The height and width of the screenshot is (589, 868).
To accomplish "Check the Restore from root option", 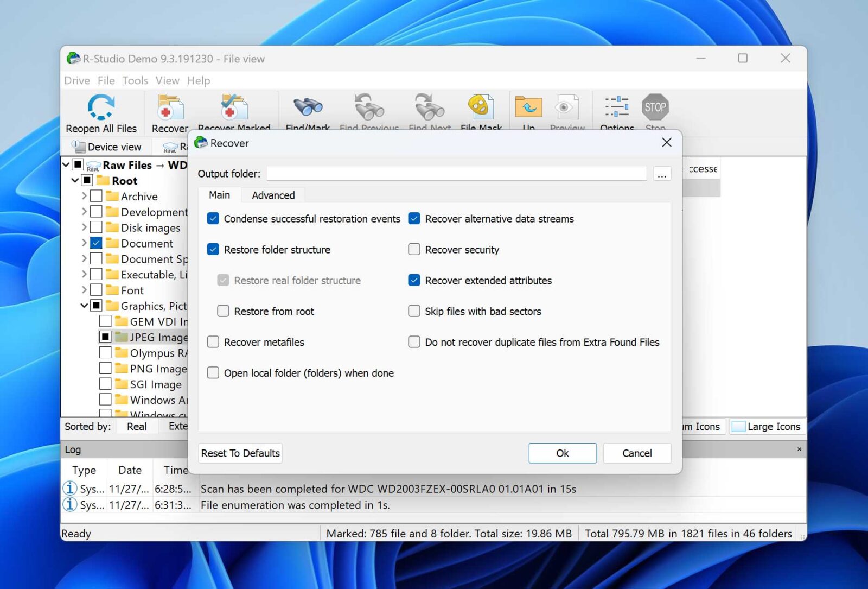I will (x=223, y=311).
